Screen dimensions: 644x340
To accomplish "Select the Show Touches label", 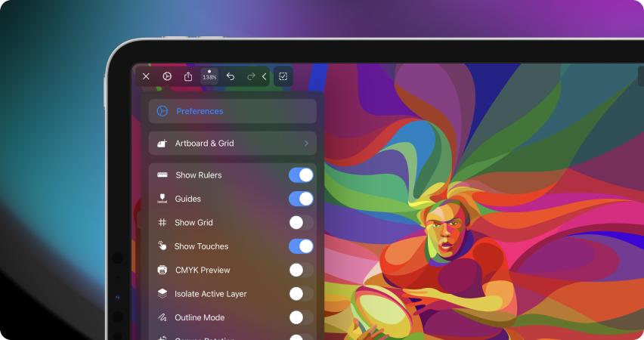I will [201, 246].
